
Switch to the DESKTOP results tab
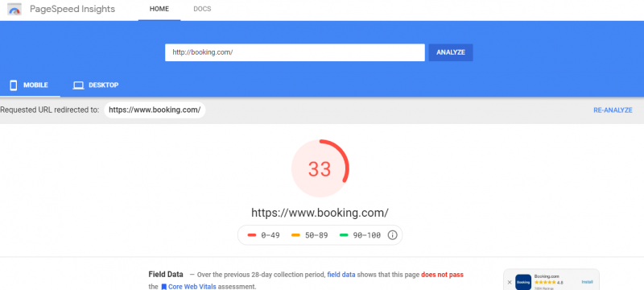click(96, 85)
